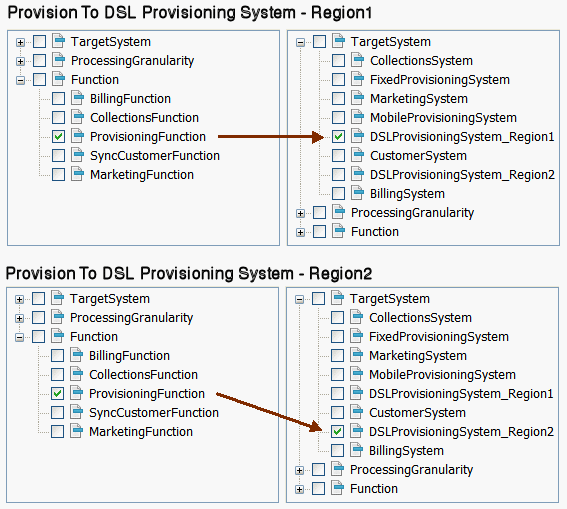Click the document icon next to DSLProvisioningSystem_Region1 in top right panel

pos(357,136)
